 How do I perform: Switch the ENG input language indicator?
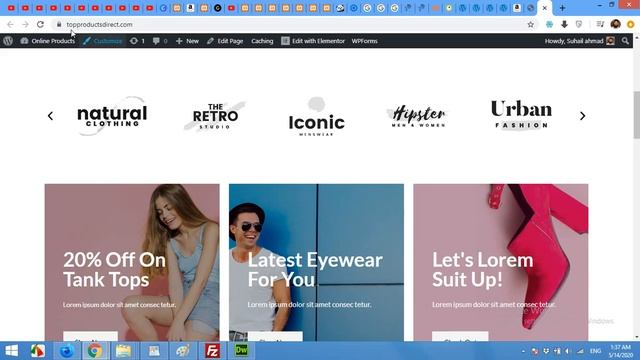click(595, 351)
